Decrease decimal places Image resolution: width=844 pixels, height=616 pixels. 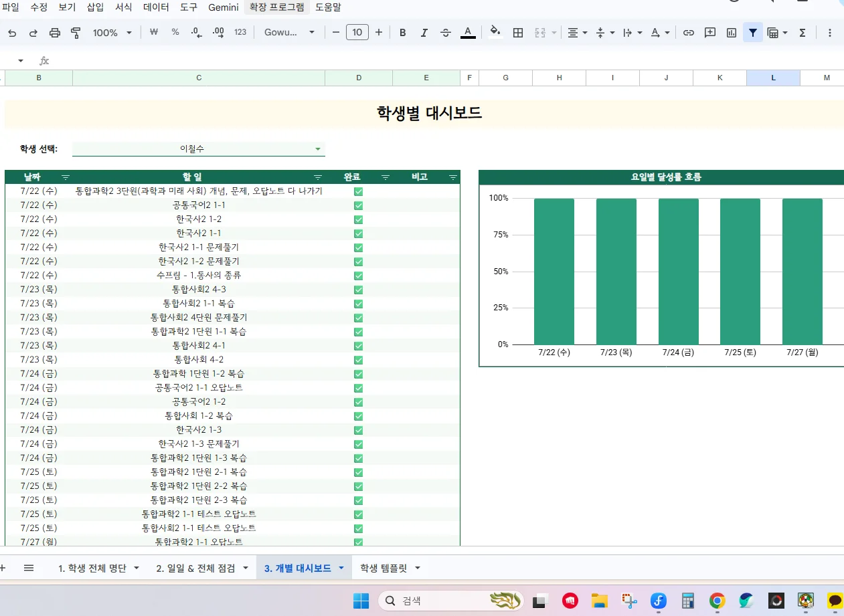tap(197, 32)
